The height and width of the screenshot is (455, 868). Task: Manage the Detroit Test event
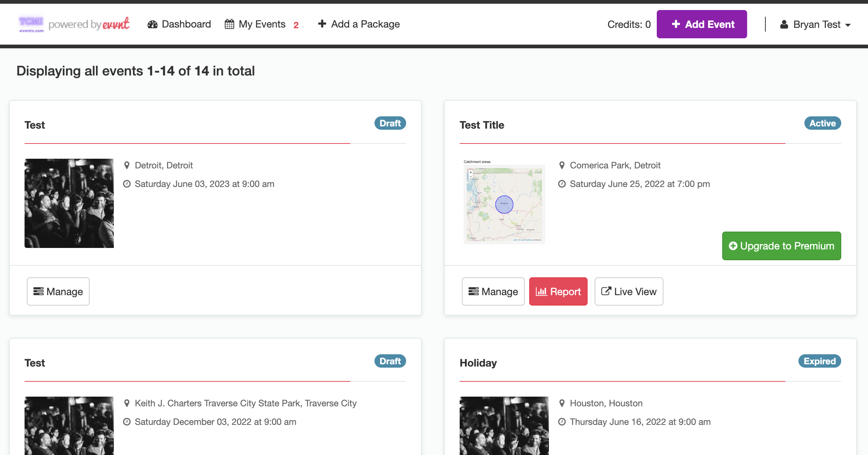tap(58, 291)
